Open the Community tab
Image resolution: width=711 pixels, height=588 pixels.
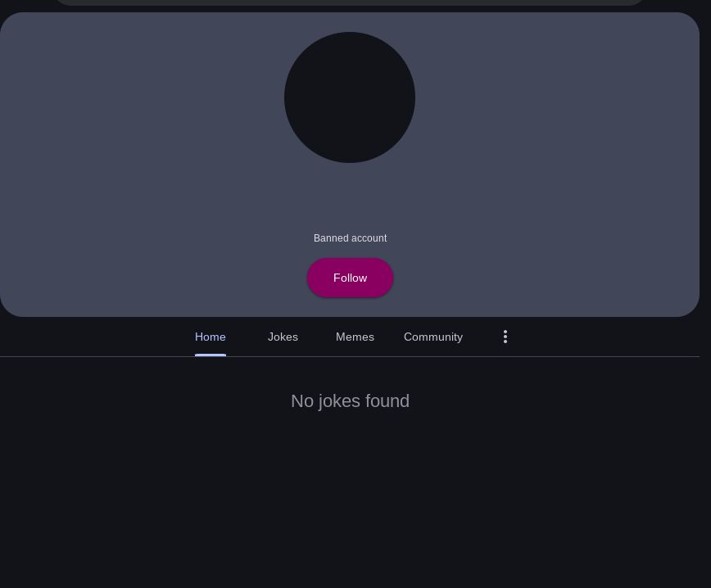(x=433, y=337)
